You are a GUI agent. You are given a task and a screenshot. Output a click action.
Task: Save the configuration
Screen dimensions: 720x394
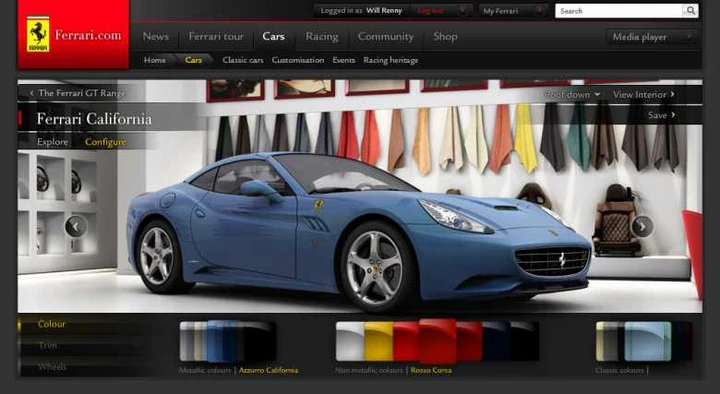[658, 115]
